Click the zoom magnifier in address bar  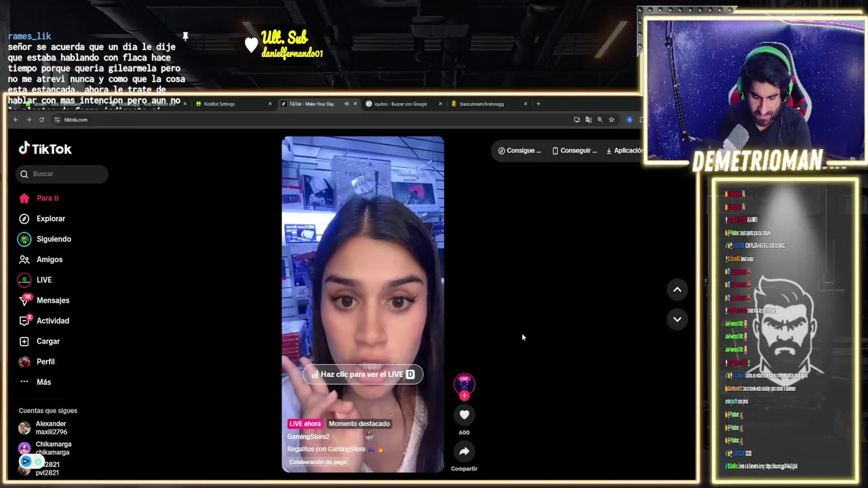[x=599, y=120]
